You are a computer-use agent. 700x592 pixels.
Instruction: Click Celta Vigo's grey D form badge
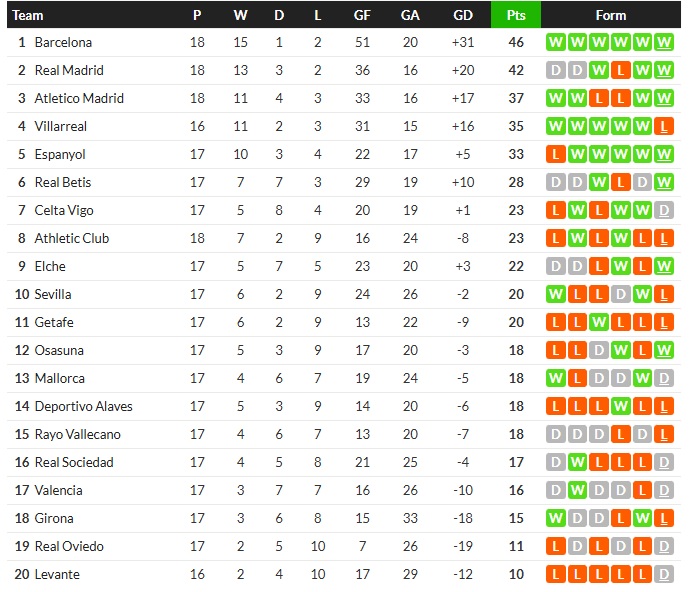[x=665, y=211]
